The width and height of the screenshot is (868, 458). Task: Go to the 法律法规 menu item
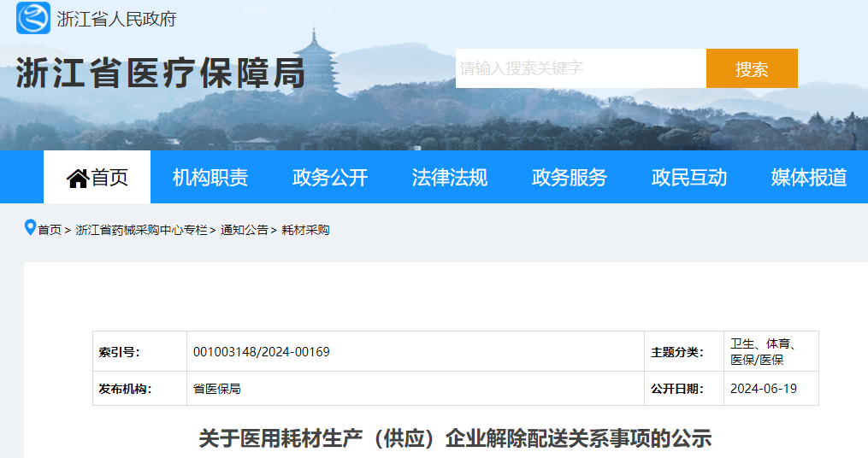point(450,178)
